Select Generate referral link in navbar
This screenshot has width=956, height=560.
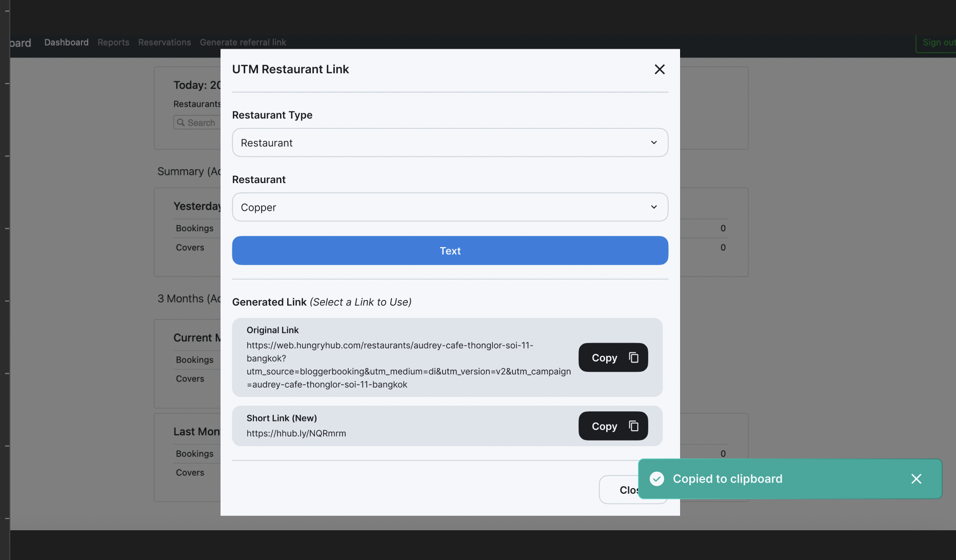click(243, 43)
